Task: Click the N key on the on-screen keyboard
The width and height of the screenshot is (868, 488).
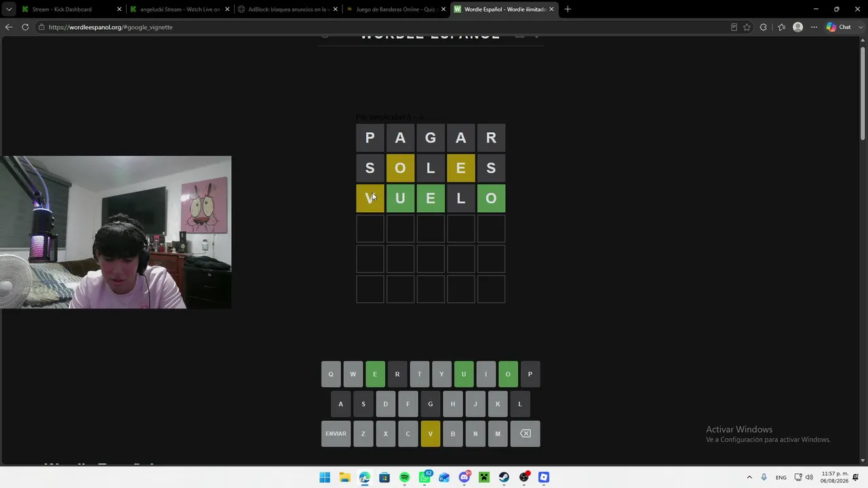Action: point(475,434)
